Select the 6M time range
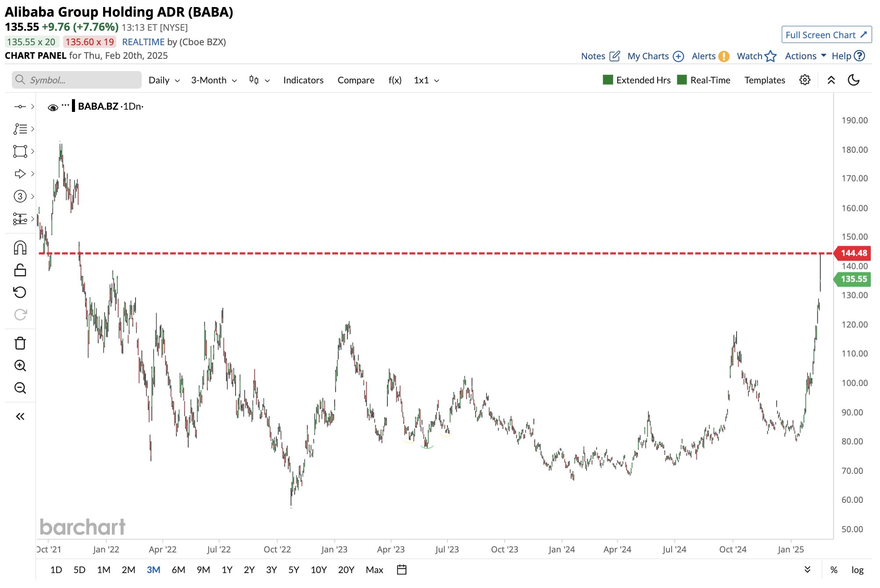 [x=178, y=570]
